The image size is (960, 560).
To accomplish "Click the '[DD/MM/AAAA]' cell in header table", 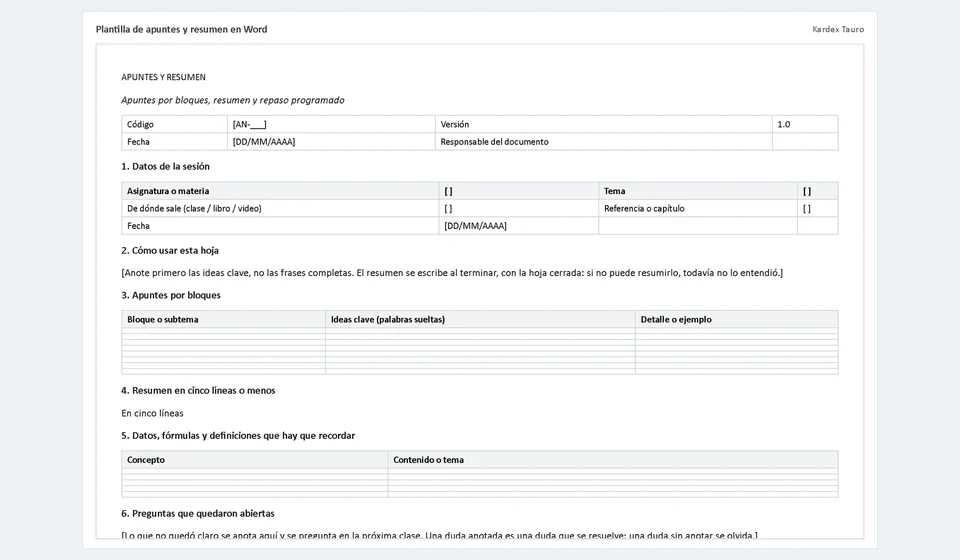I will pos(331,141).
